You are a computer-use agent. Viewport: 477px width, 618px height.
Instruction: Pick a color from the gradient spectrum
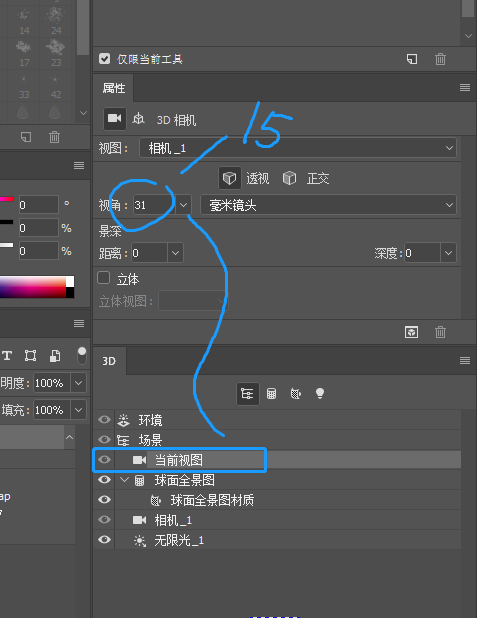(33, 287)
